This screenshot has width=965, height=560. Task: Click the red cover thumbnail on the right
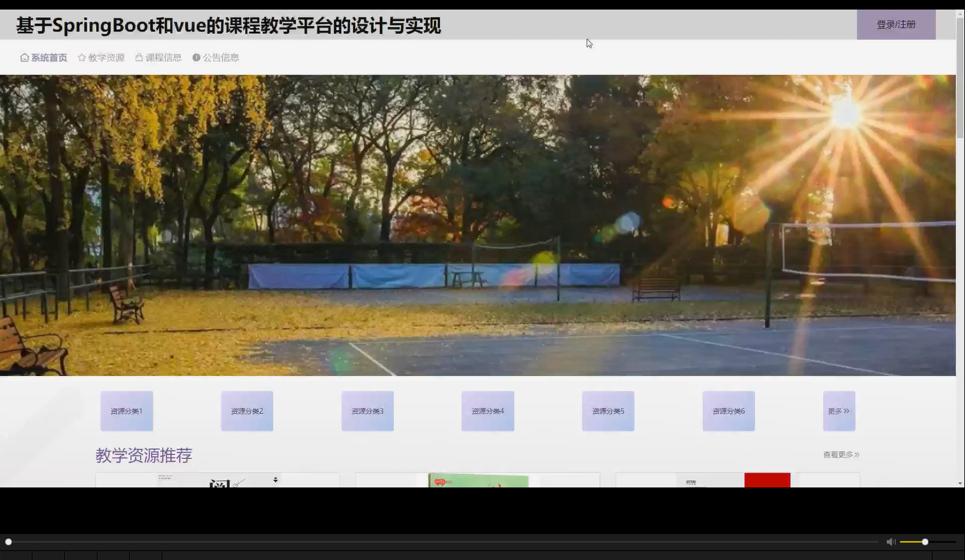pyautogui.click(x=768, y=480)
